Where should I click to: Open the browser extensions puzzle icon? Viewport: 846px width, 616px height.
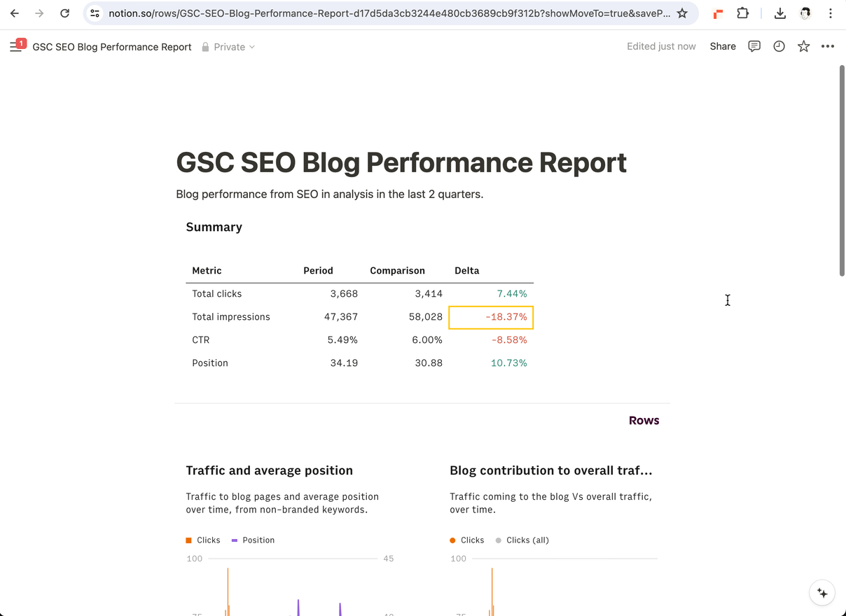coord(742,13)
